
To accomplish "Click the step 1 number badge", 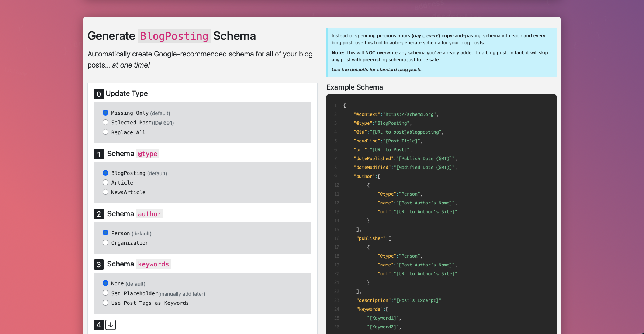I will tap(98, 154).
